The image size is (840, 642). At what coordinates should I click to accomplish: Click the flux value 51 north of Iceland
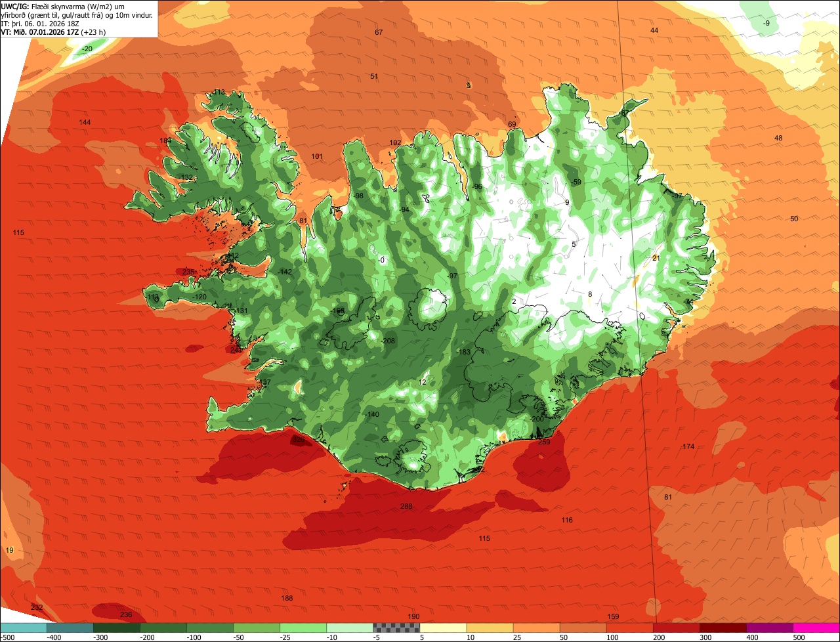[x=374, y=76]
